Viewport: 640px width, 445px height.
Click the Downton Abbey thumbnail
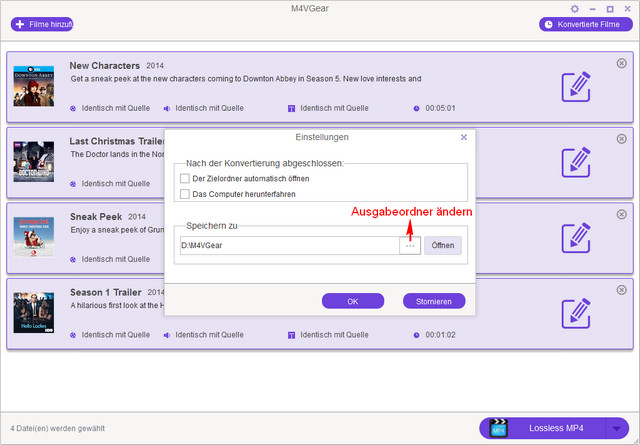tap(33, 86)
